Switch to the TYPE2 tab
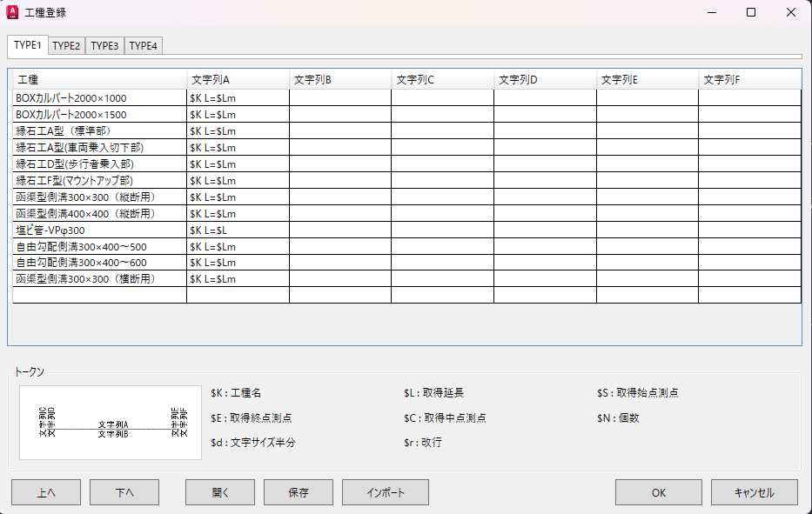Viewport: 812px width, 514px height. [x=66, y=46]
